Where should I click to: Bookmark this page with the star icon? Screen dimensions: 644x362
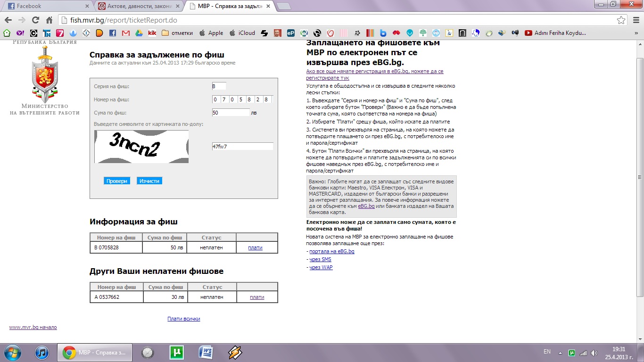[x=621, y=20]
